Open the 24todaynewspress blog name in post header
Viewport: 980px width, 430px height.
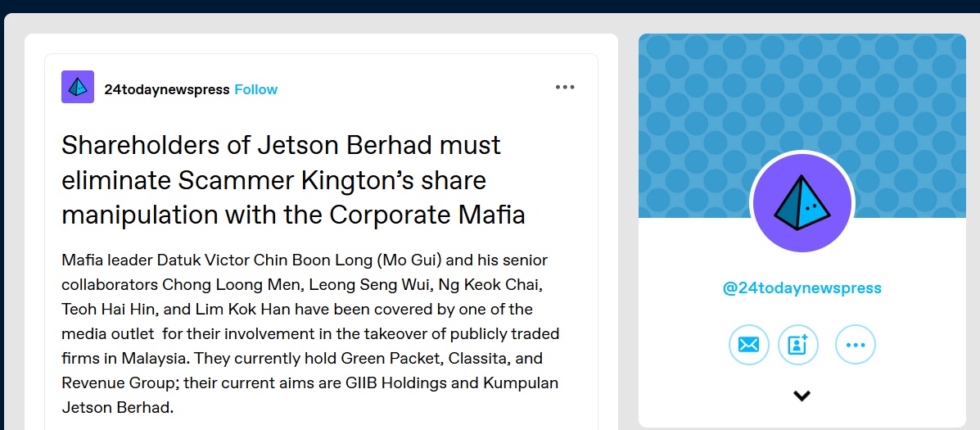(166, 89)
